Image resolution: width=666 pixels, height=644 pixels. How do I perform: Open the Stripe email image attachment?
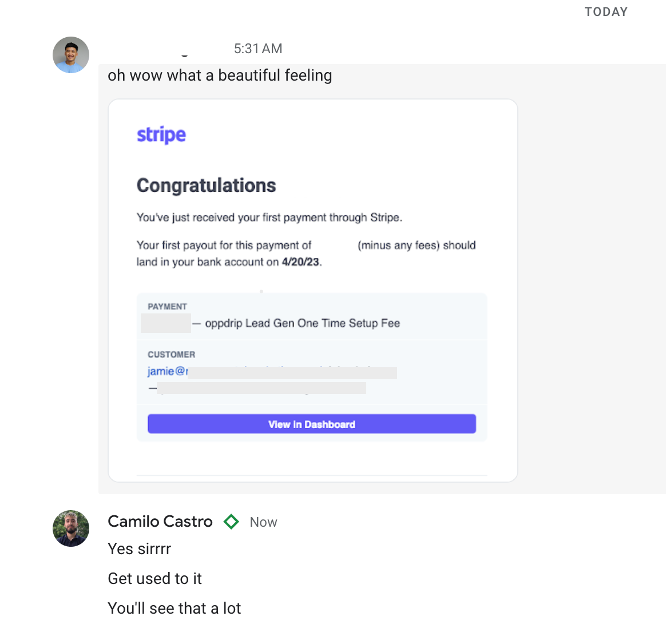pos(313,291)
